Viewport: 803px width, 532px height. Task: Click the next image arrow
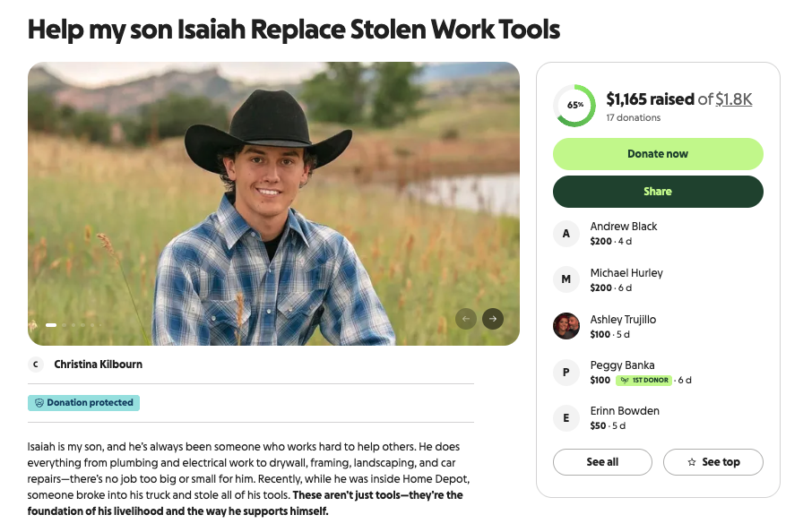(x=493, y=318)
